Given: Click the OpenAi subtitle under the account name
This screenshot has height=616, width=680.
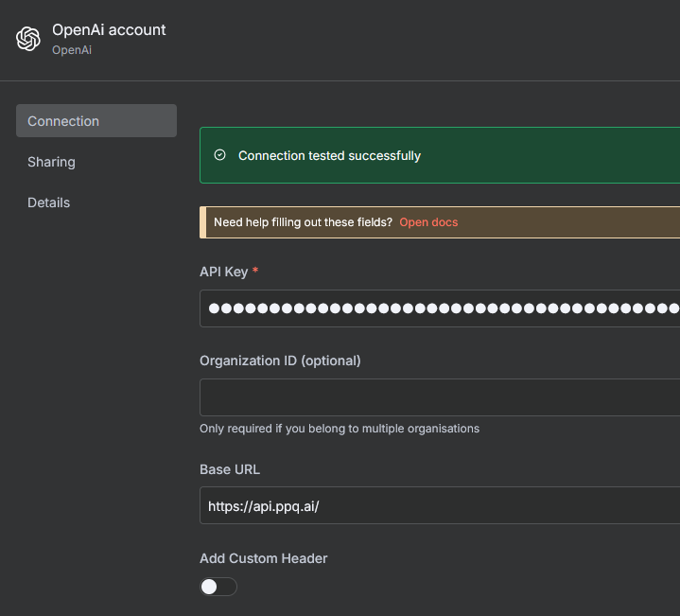Looking at the screenshot, I should 72,50.
